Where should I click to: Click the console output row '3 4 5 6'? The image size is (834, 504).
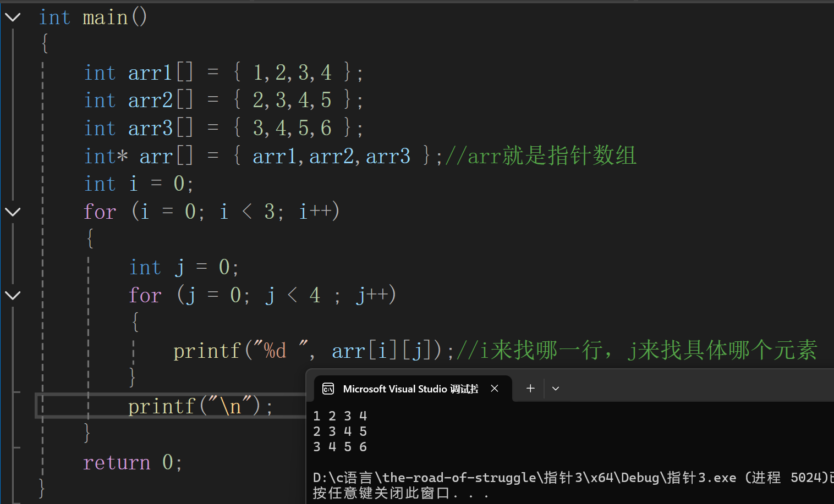click(340, 447)
